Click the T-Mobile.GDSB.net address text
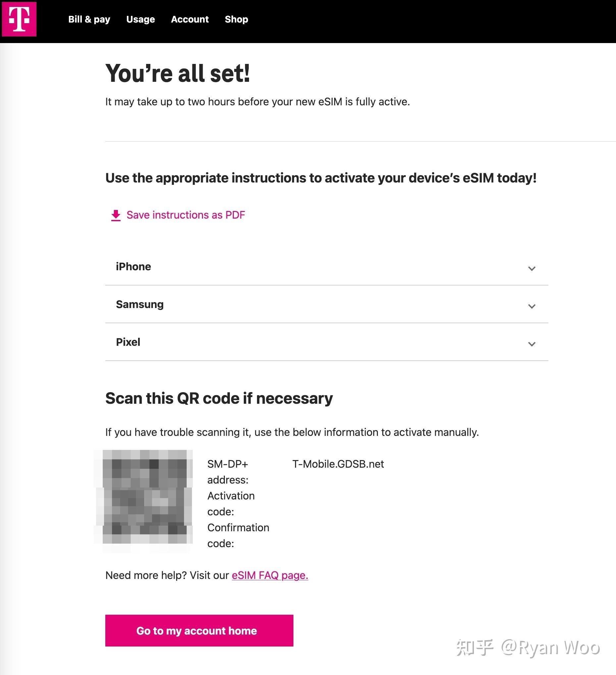Image resolution: width=616 pixels, height=675 pixels. tap(338, 464)
